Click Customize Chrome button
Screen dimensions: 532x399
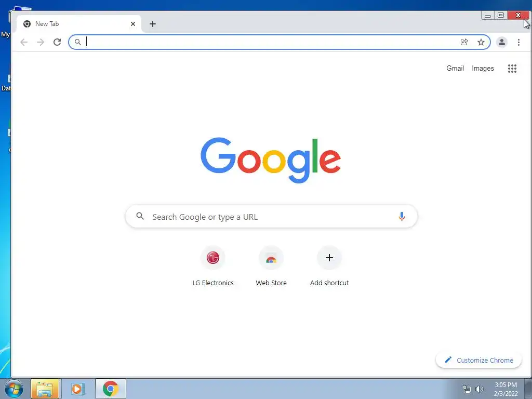[x=478, y=360]
